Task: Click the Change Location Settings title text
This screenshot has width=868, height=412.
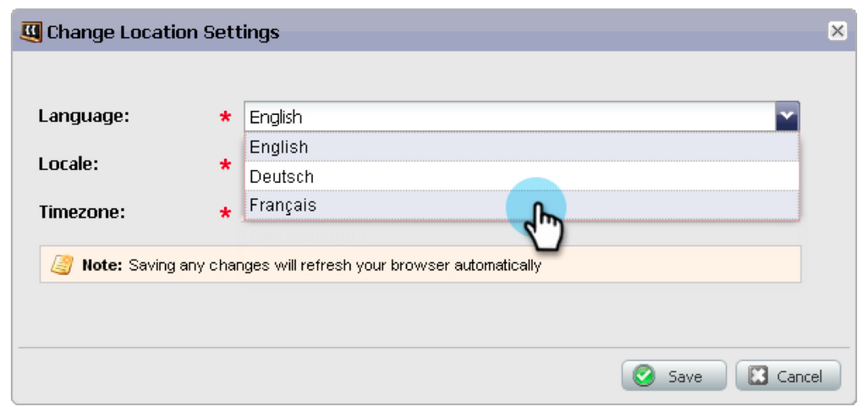Action: (163, 32)
